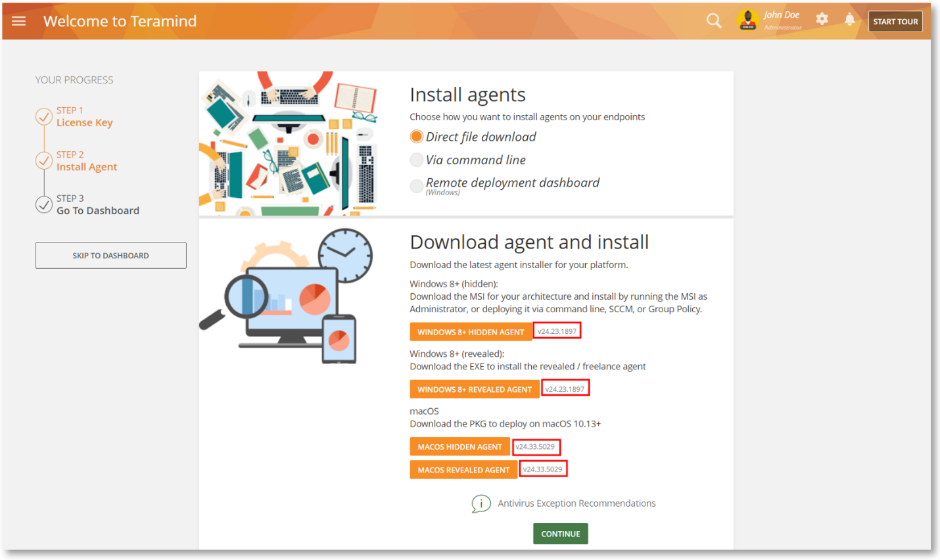Click the search magnifier icon

tap(714, 20)
